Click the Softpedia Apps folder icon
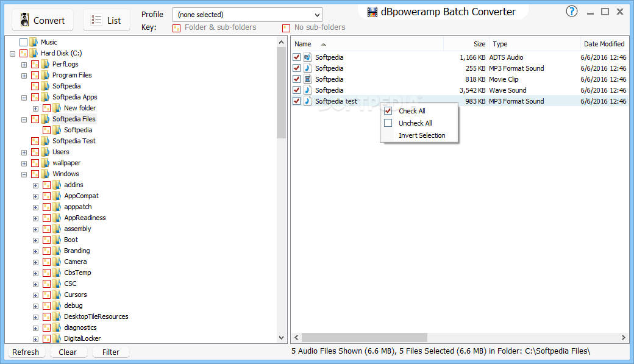634x364 pixels. pos(46,97)
